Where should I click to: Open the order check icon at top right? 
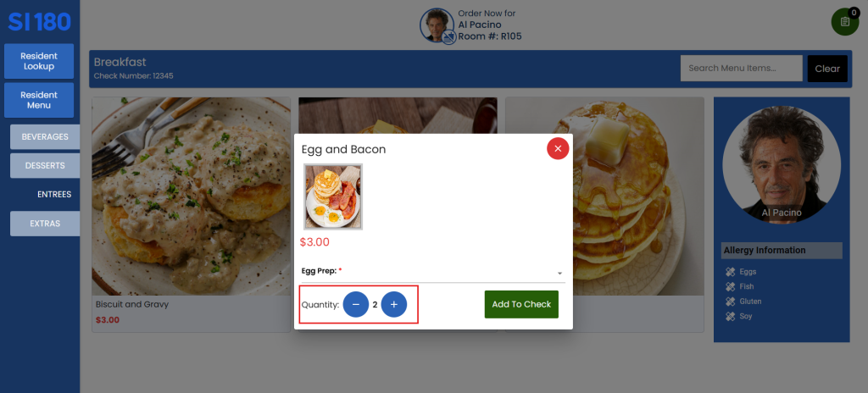coord(845,21)
